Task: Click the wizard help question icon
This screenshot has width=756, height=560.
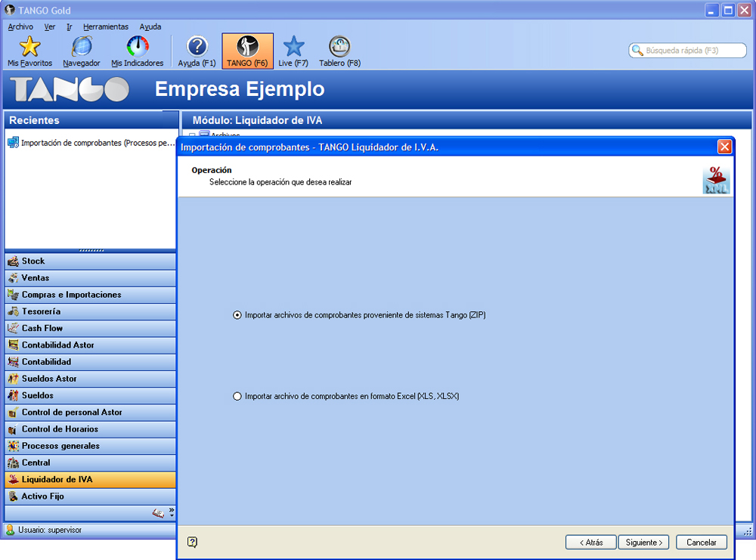Action: (192, 542)
